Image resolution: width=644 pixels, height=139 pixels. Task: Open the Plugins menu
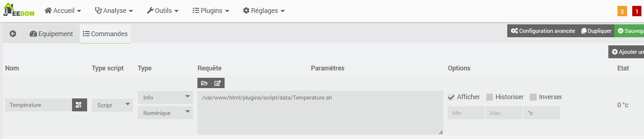[211, 11]
